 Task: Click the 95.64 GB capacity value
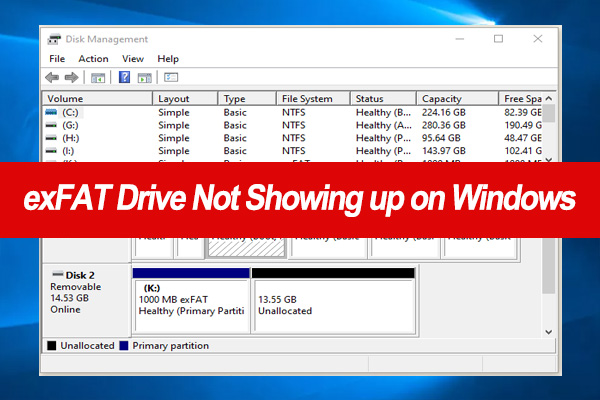tap(441, 138)
